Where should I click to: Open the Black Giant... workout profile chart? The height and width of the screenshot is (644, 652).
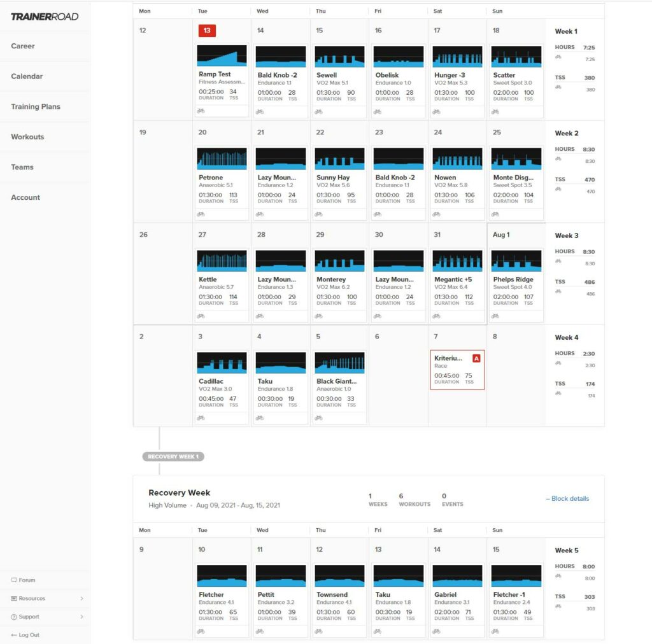pos(340,363)
